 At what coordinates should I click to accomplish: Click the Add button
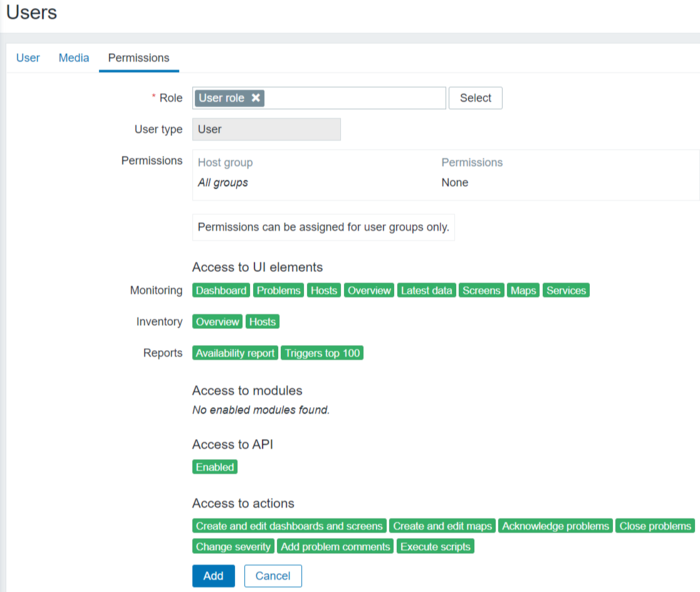213,576
